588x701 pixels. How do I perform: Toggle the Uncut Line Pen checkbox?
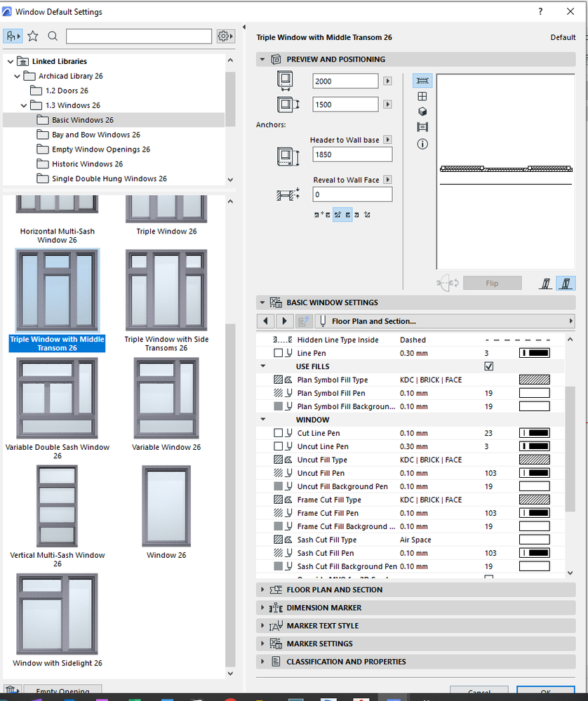click(278, 446)
